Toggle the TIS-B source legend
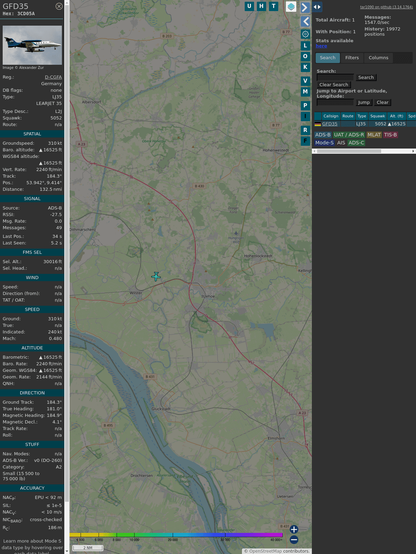416x554 pixels. pos(391,135)
